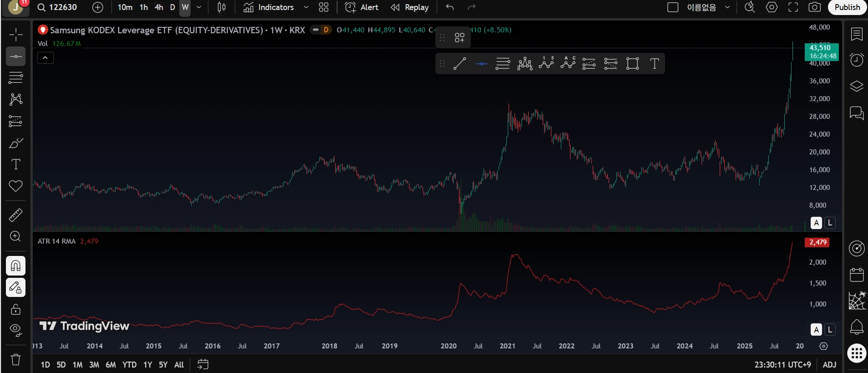Open the calendar panel on right sidebar
868x373 pixels.
point(857,275)
